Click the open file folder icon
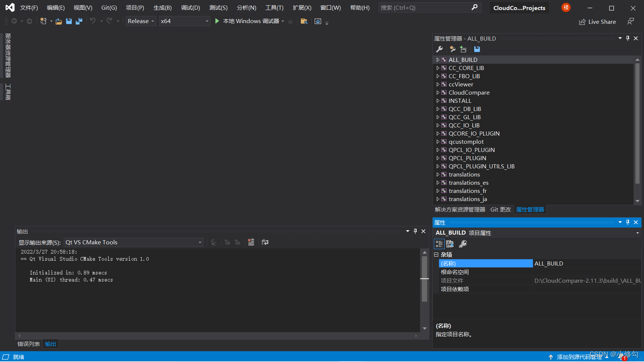 (59, 21)
